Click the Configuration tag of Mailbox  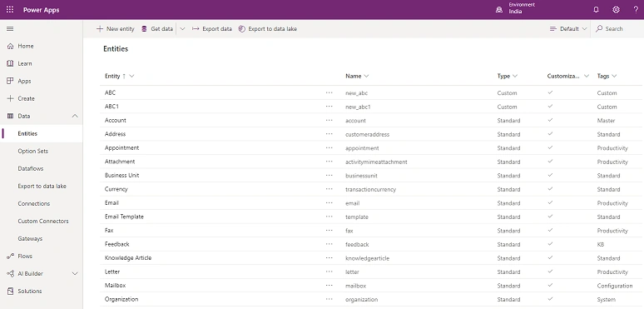[x=615, y=286]
